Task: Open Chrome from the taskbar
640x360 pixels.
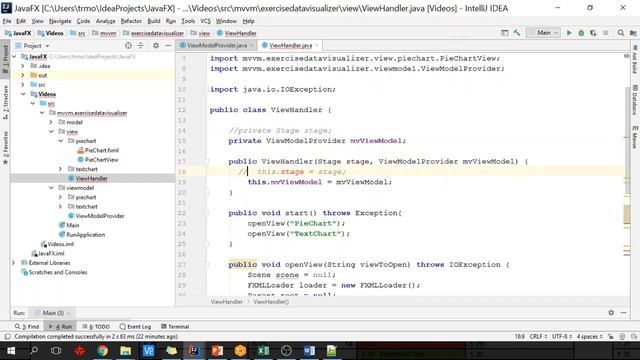Action: (102, 351)
